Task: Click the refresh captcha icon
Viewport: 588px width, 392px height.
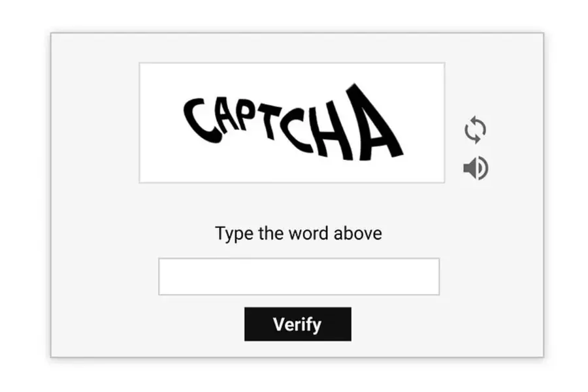Action: (x=475, y=129)
